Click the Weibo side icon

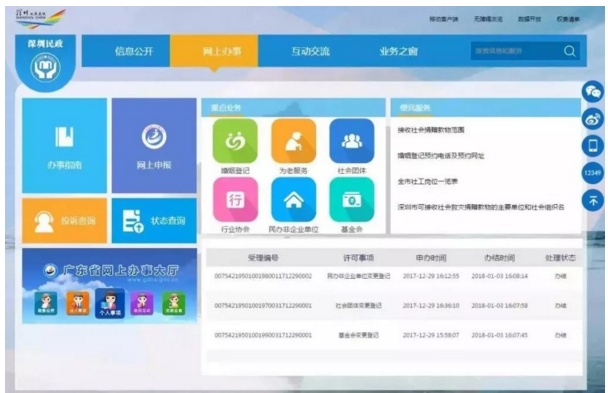tap(593, 119)
